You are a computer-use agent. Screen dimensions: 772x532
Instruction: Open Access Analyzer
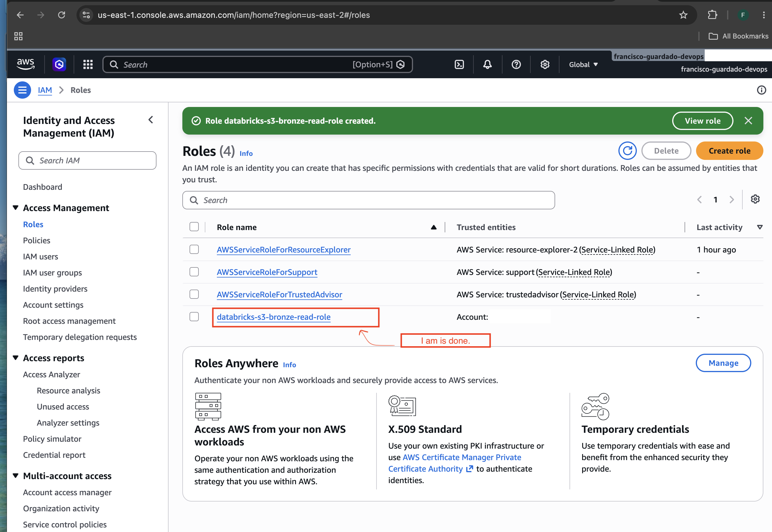[52, 374]
